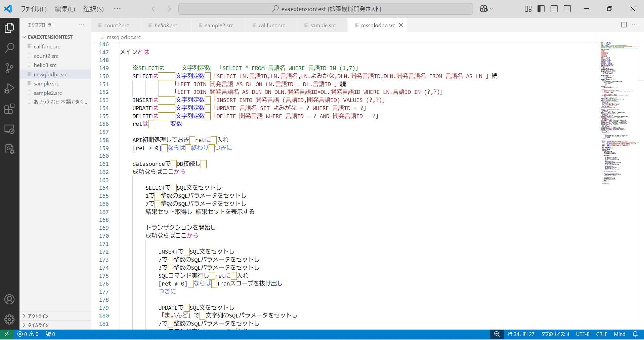Open the ファイル menu
Image resolution: width=644 pixels, height=340 pixels.
coord(34,9)
